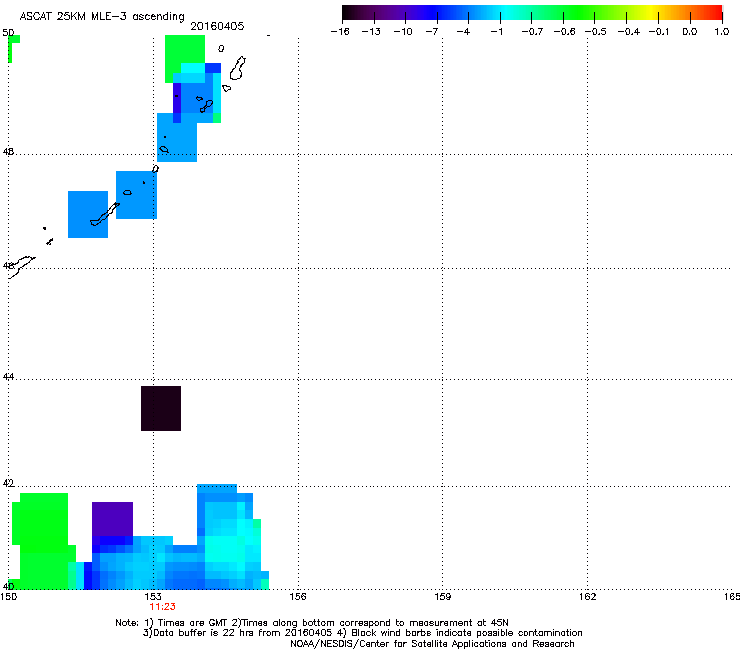Click the colorbar label '-0.7'

(x=532, y=32)
